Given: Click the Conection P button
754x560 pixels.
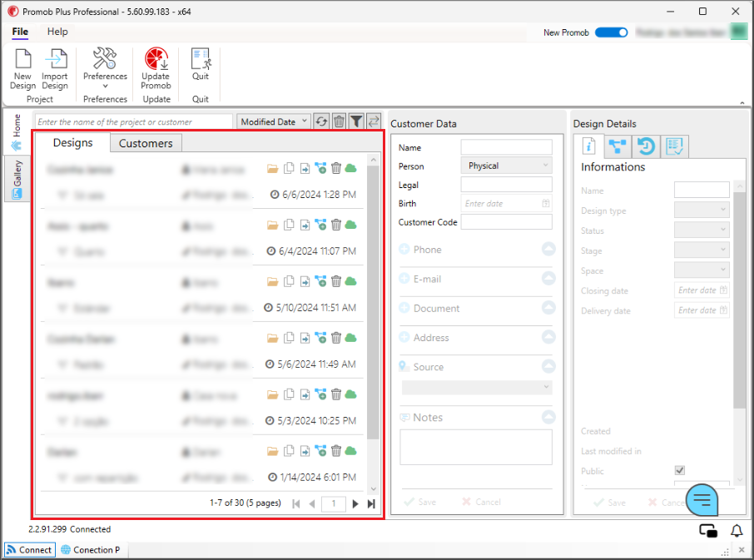Looking at the screenshot, I should [x=91, y=550].
